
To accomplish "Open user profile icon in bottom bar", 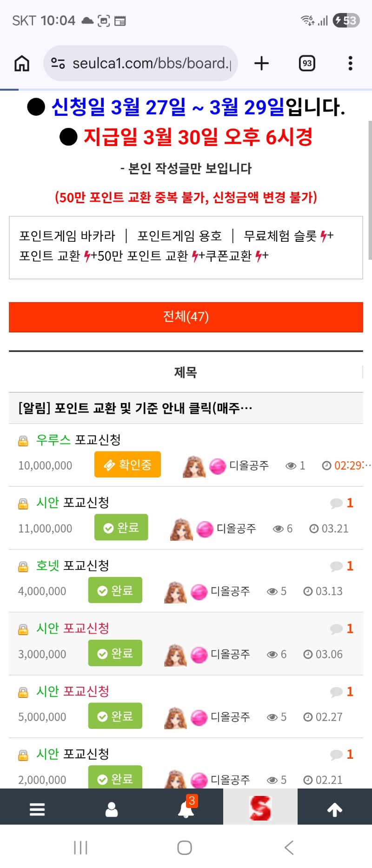I will 112,809.
